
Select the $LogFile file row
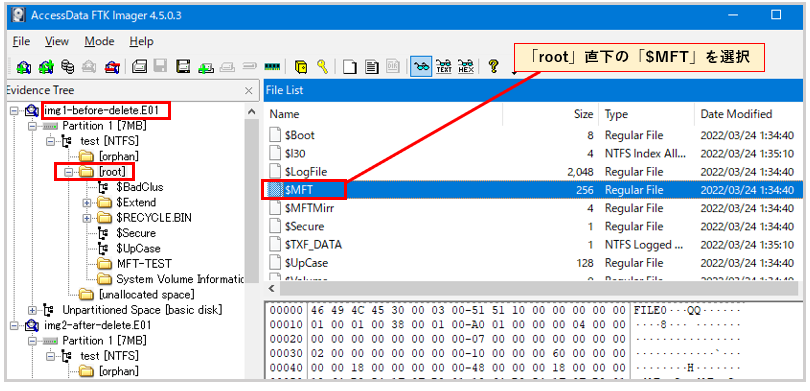(534, 172)
